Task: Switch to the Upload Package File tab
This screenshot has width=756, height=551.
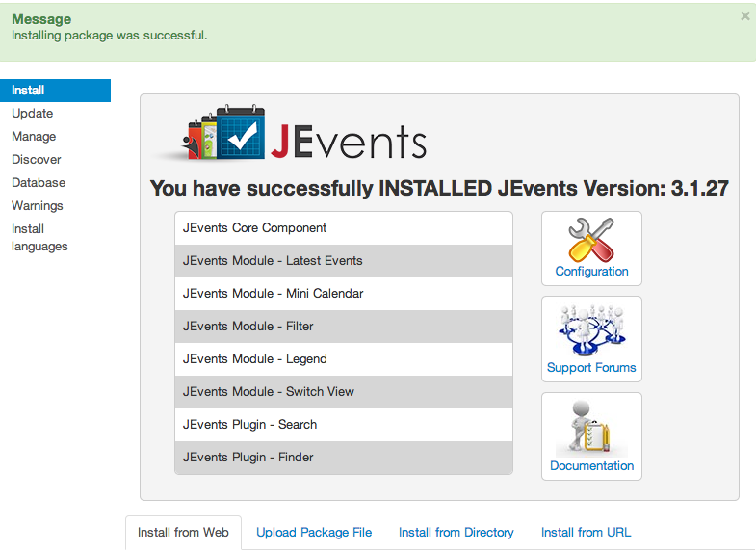Action: (x=314, y=532)
